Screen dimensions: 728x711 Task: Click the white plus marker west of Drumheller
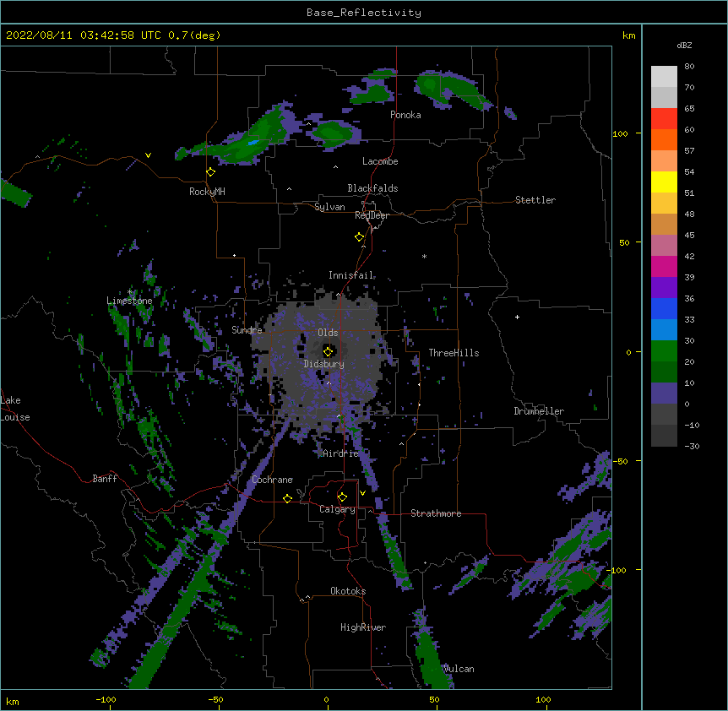click(x=517, y=317)
